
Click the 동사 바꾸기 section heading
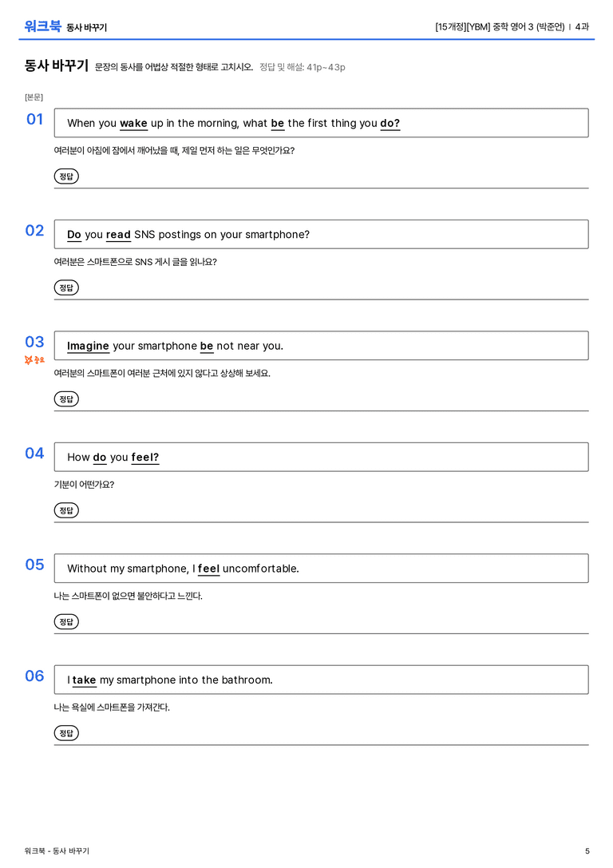click(57, 65)
